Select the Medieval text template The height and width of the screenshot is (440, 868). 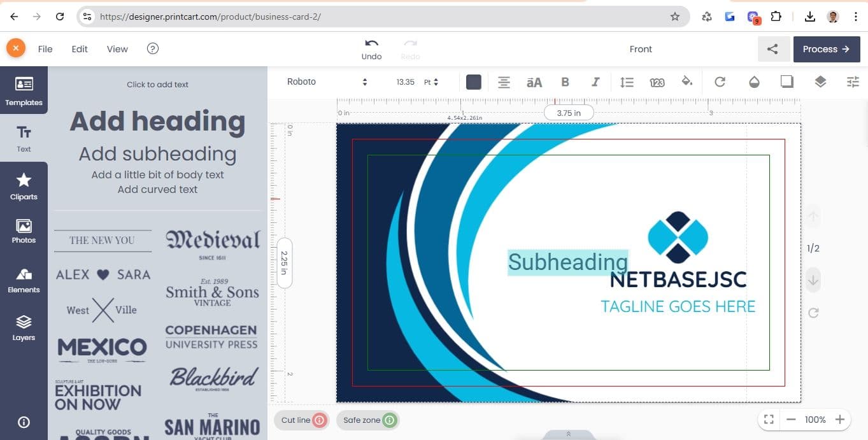click(213, 245)
